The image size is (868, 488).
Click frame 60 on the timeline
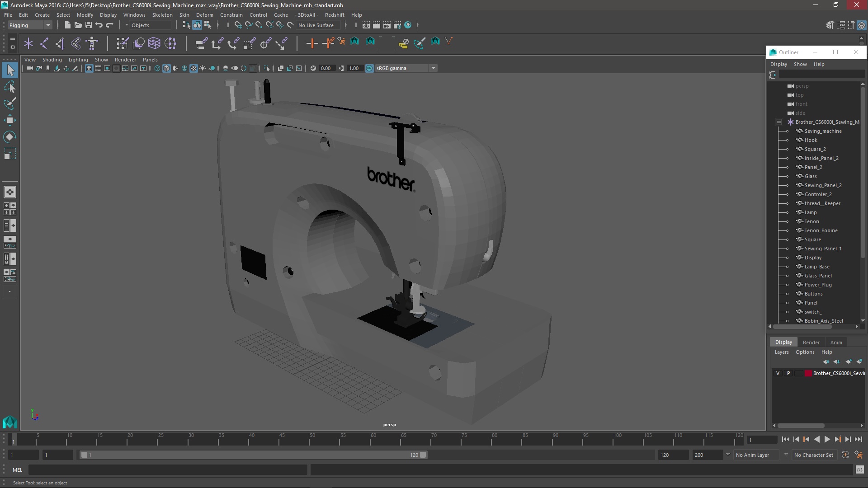point(373,440)
